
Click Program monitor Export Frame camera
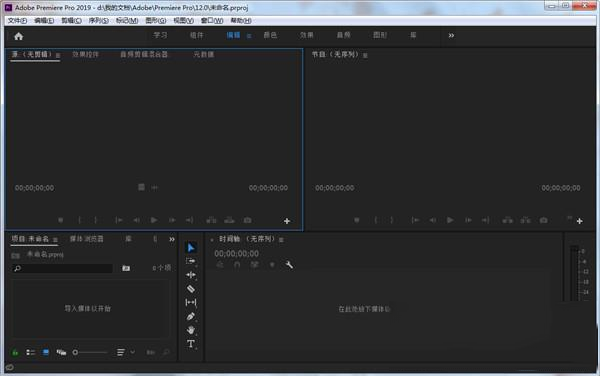click(543, 220)
